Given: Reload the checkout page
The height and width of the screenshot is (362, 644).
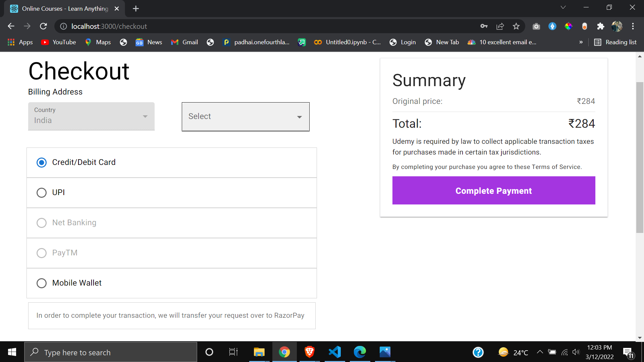Looking at the screenshot, I should (44, 26).
